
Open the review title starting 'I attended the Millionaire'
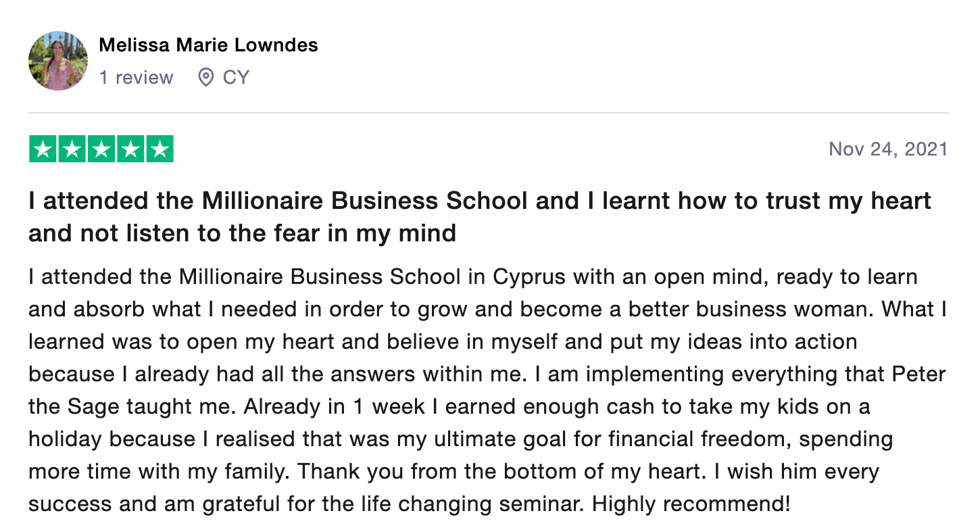click(480, 201)
